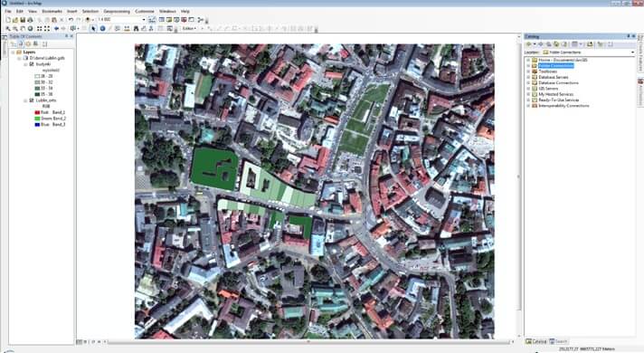Open the Editor dropdown menu
The image size is (644, 353).
(x=189, y=28)
